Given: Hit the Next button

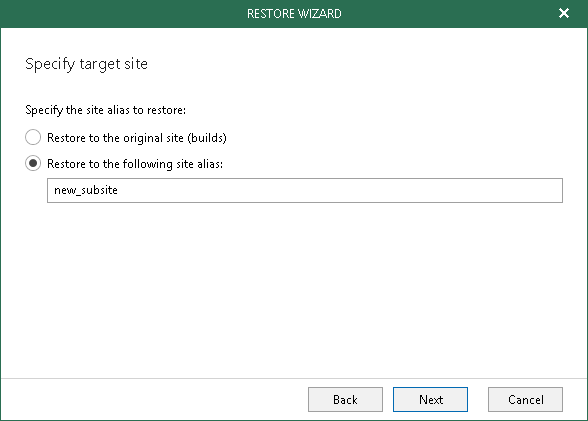Looking at the screenshot, I should [x=430, y=400].
